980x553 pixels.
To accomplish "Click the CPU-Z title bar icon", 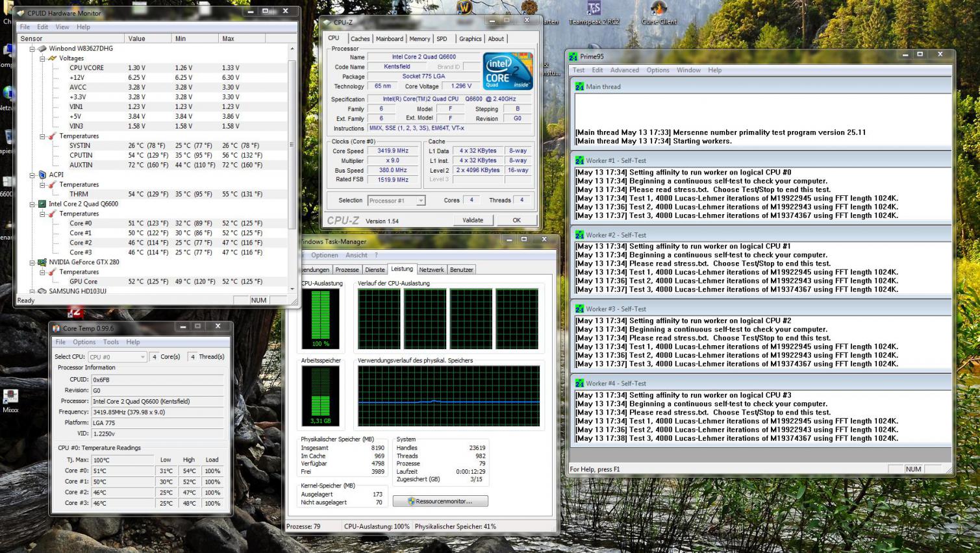I will [327, 22].
